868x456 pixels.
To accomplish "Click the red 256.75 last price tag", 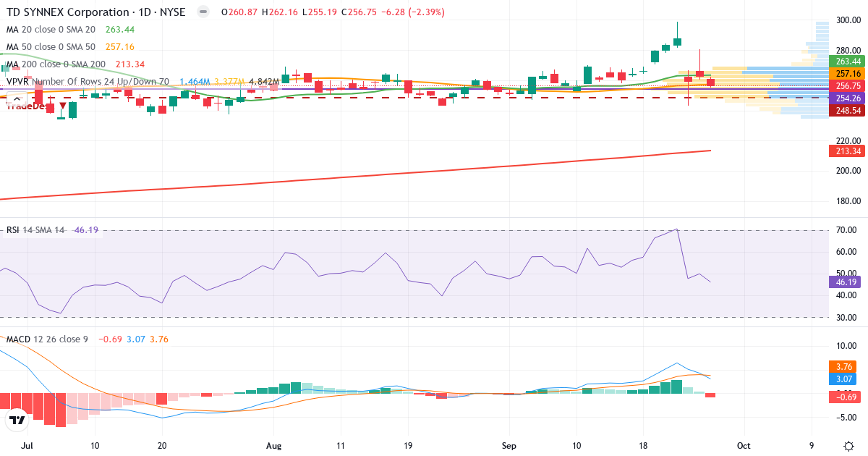I will 846,86.
